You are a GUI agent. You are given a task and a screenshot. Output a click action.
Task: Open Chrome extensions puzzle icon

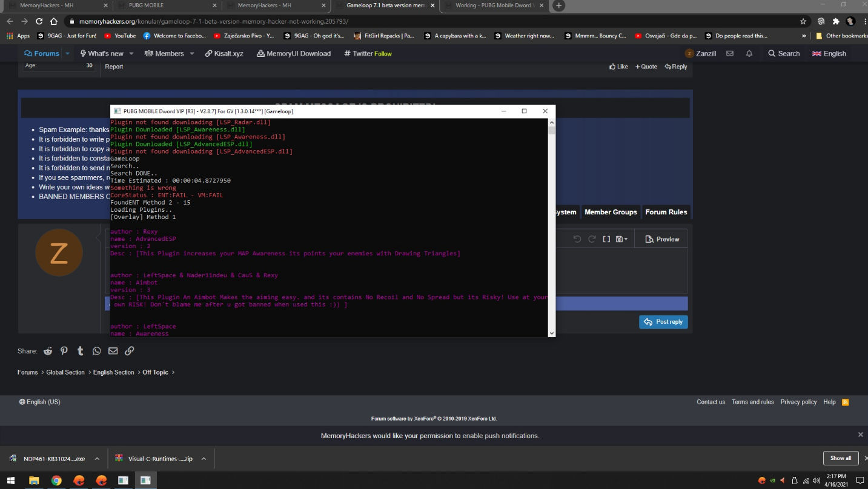click(x=836, y=21)
